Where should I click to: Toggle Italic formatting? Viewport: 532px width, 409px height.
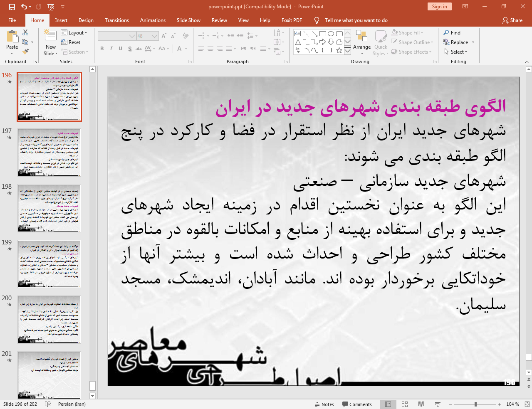111,49
